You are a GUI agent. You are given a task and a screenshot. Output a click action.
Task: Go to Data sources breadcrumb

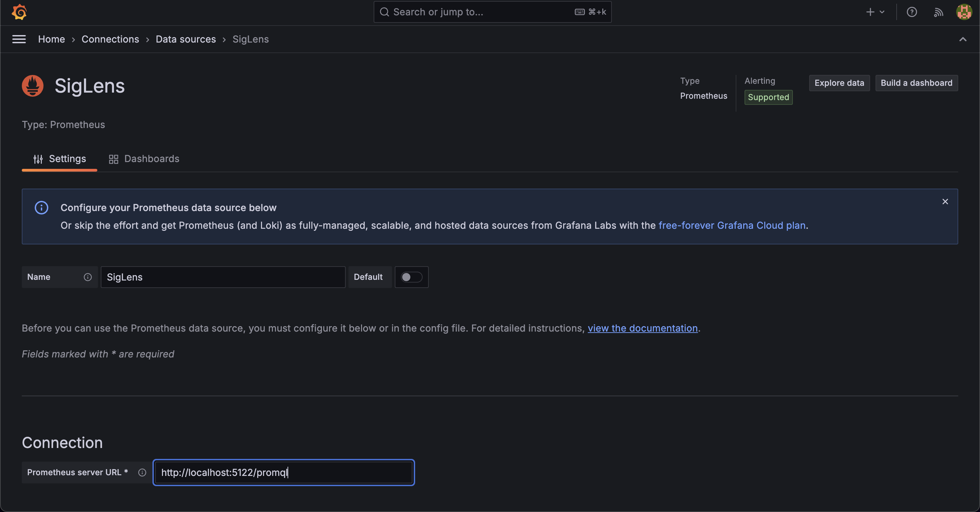click(x=186, y=39)
